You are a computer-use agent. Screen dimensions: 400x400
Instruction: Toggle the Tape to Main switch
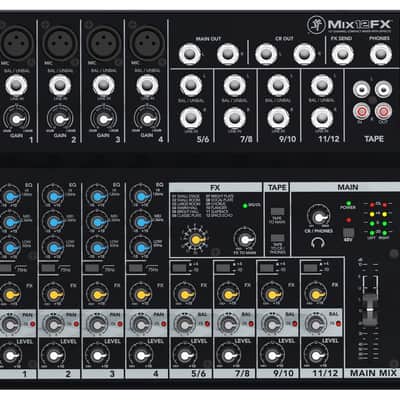point(277,212)
